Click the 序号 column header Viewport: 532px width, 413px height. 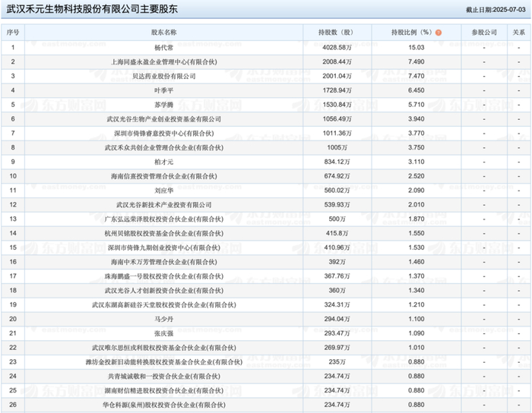tap(13, 32)
